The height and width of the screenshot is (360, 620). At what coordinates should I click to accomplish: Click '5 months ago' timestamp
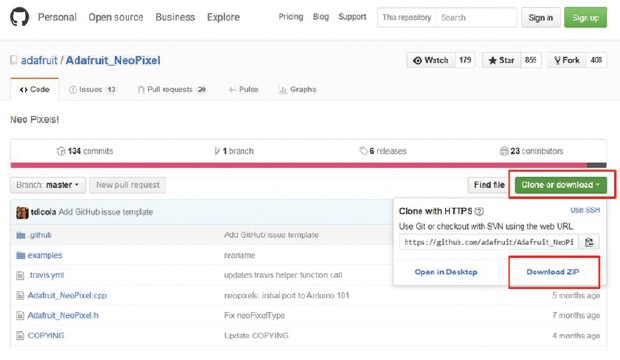pos(576,296)
